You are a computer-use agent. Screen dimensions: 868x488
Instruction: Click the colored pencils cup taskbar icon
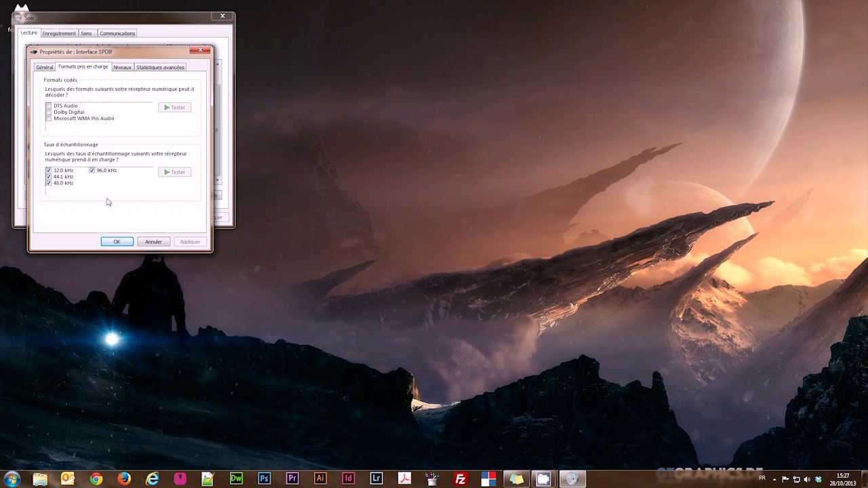point(433,479)
